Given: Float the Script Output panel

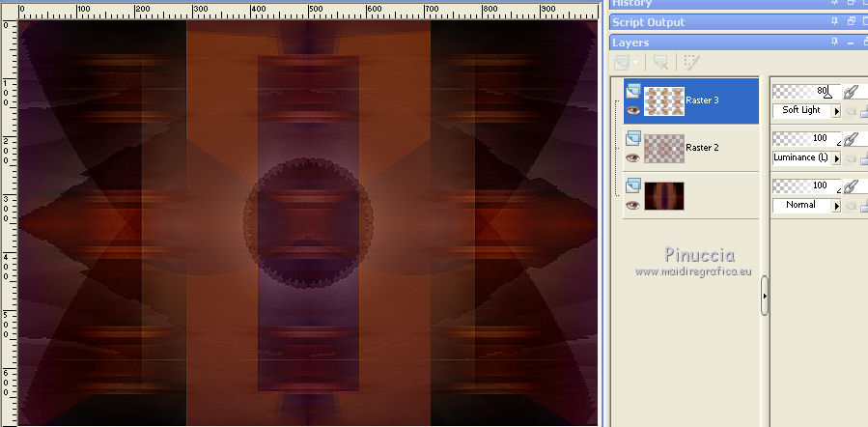Looking at the screenshot, I should point(852,21).
